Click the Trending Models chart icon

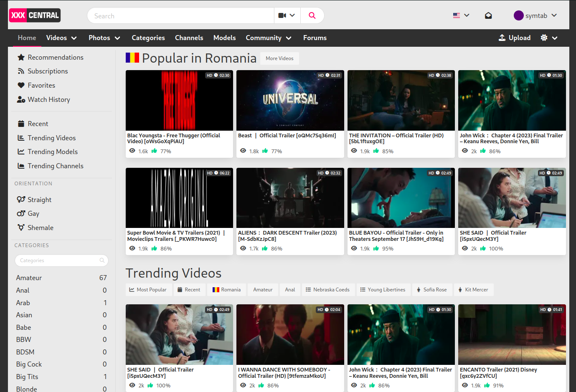pos(21,152)
